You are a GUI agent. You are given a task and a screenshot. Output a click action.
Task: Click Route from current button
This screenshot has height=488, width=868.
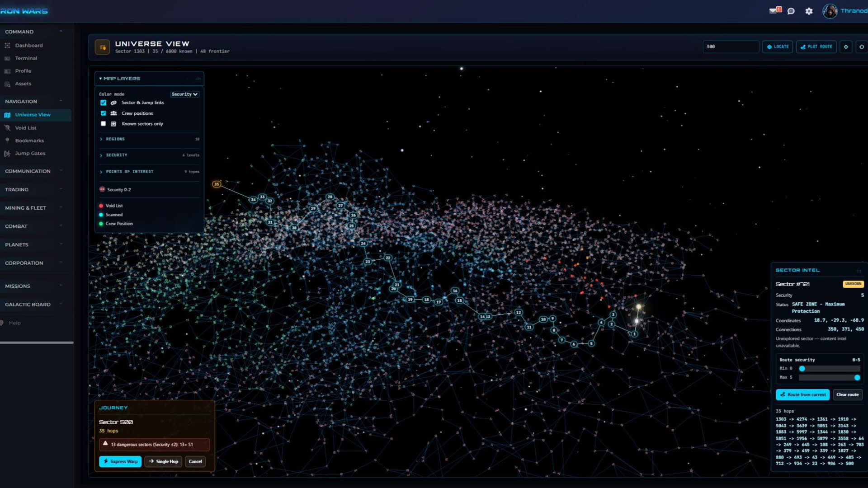coord(802,394)
